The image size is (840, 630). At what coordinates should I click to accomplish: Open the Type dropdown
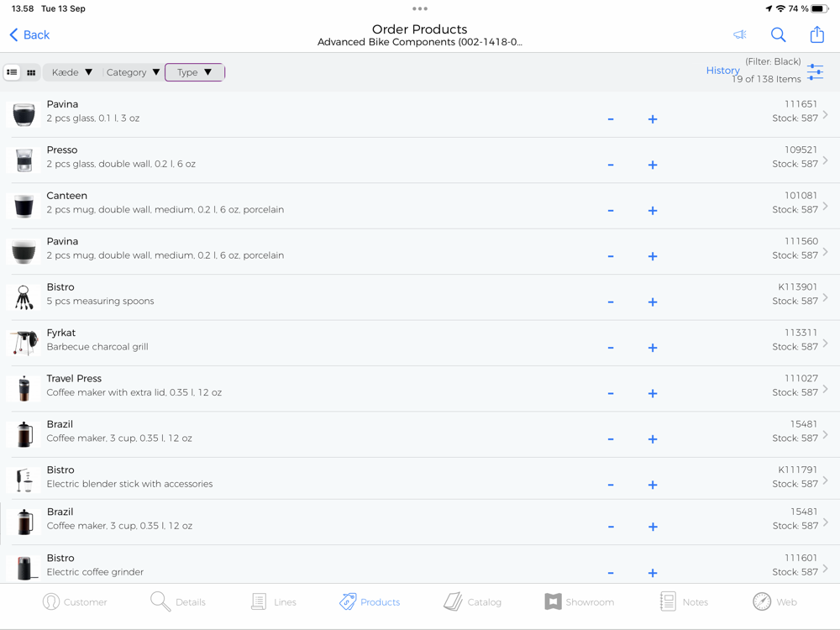click(x=195, y=72)
